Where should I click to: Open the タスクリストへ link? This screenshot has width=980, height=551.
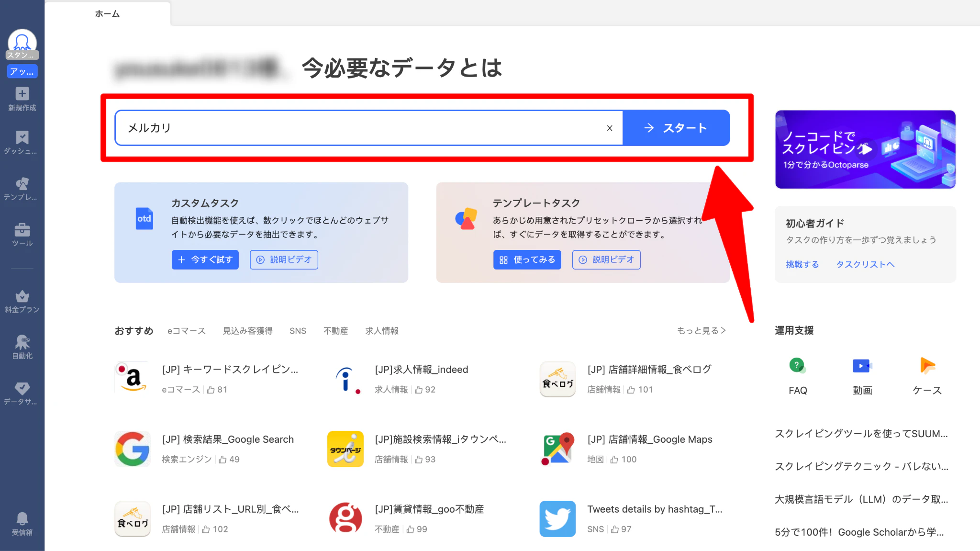coord(865,264)
